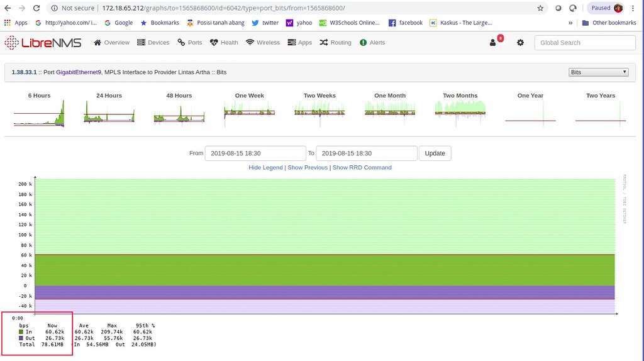The height and width of the screenshot is (361, 644).
Task: Open the Bits graph type dropdown
Action: click(598, 72)
